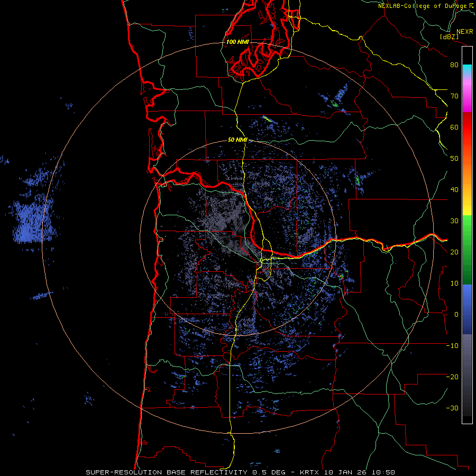Click the -30 dBZ scale value
476x476 pixels.
452,408
